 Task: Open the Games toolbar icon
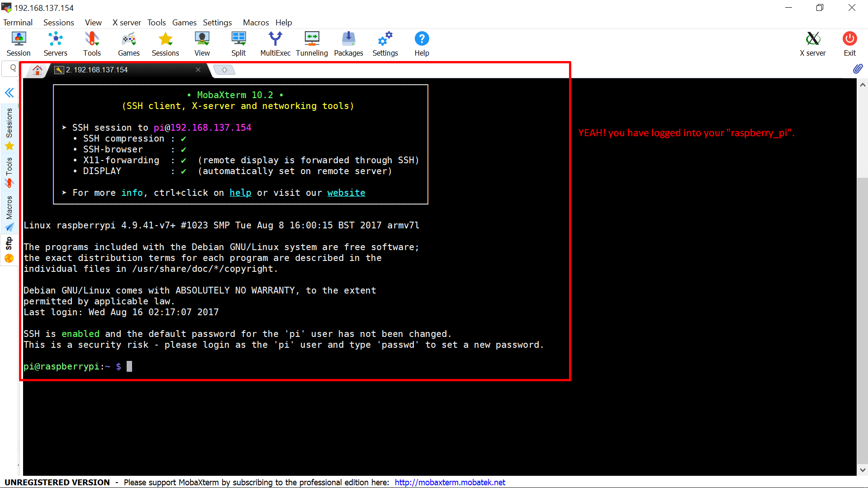(128, 44)
